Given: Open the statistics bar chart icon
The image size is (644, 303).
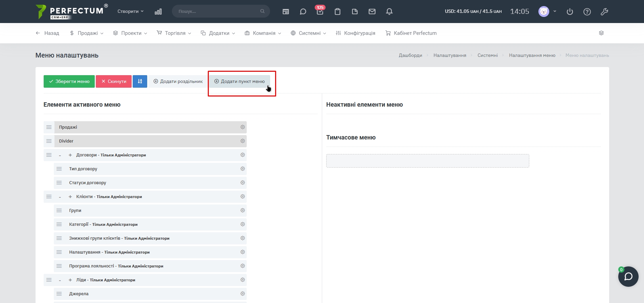Looking at the screenshot, I should tap(158, 12).
